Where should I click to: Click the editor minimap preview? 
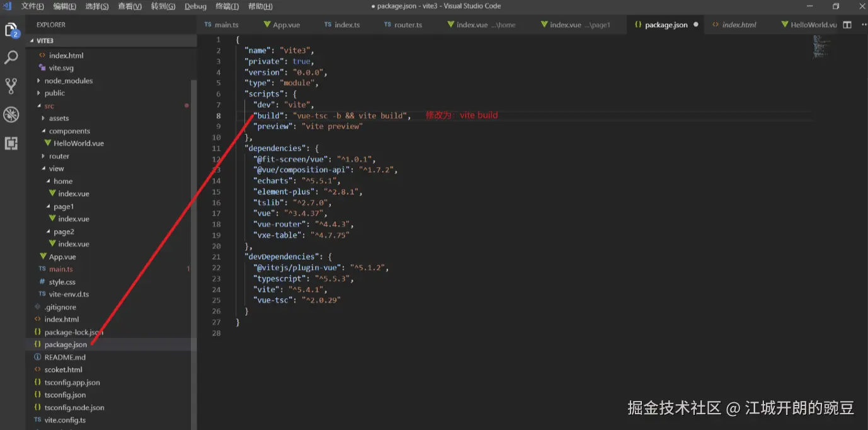[x=821, y=47]
